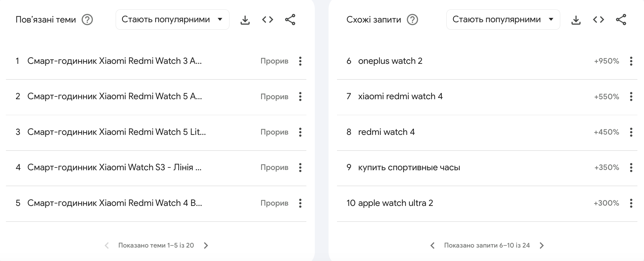This screenshot has width=644, height=261.
Task: Open the oneplus watch 2 query
Action: point(390,61)
